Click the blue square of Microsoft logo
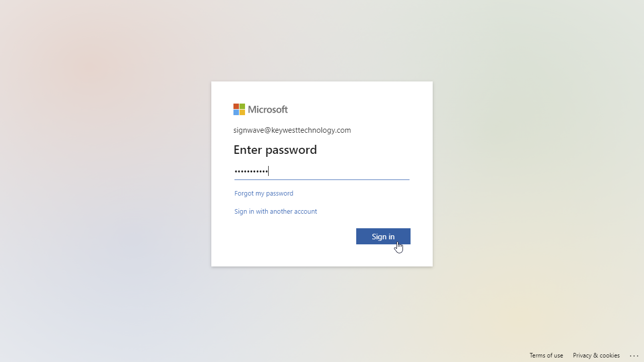 [x=236, y=112]
